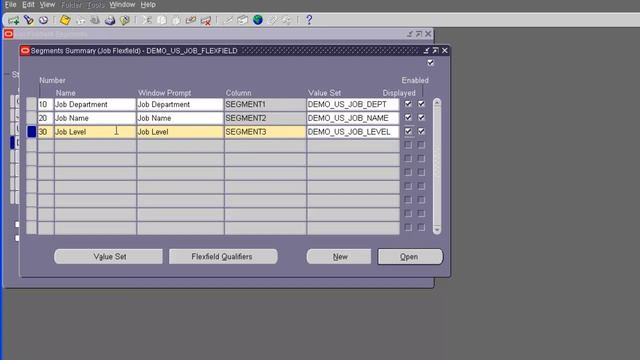Toggle Displayed checkbox for Job Department row
Image resolution: width=640 pixels, height=360 pixels.
click(x=408, y=104)
